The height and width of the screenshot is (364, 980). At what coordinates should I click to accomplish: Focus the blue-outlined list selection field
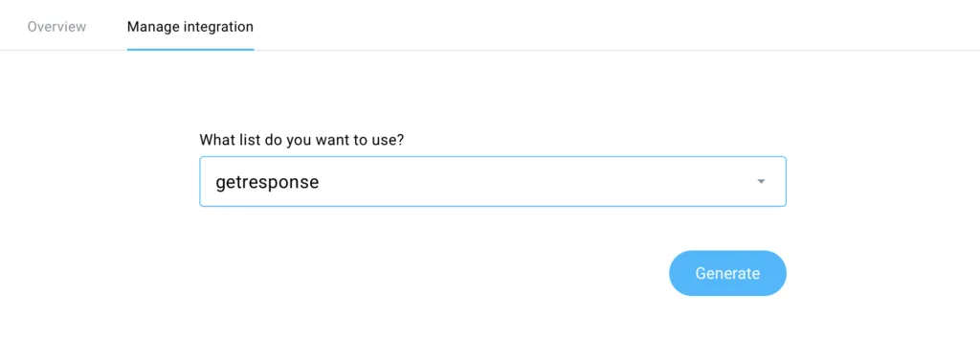coord(493,181)
